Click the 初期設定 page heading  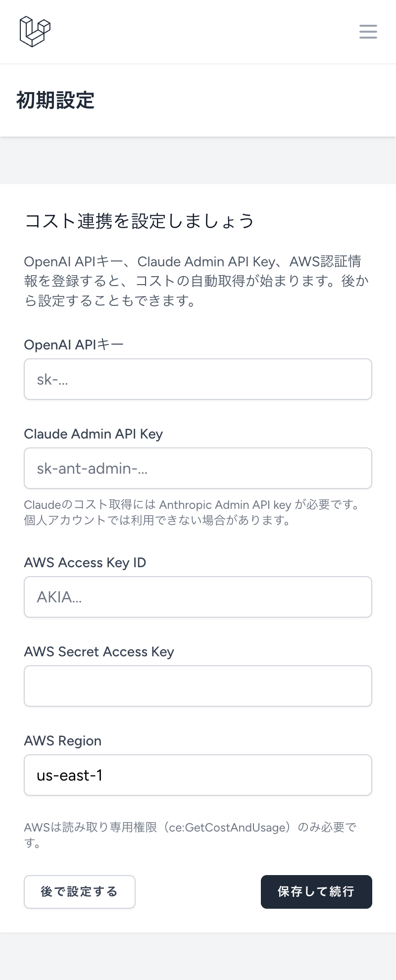click(55, 100)
